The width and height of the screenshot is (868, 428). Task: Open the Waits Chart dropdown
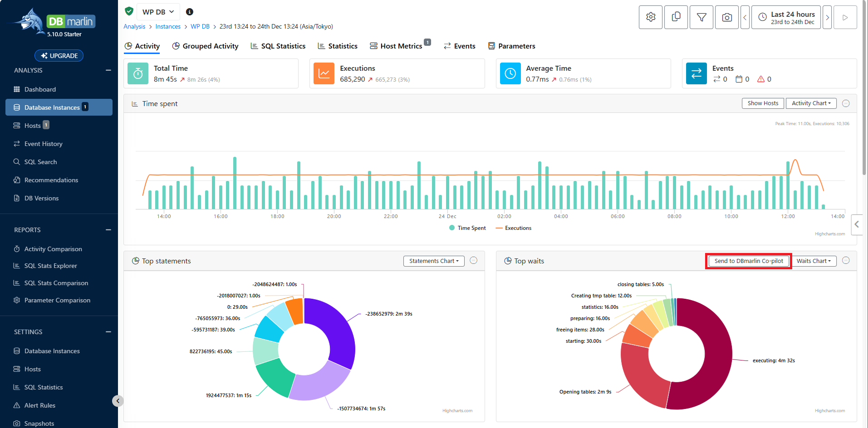coord(814,261)
